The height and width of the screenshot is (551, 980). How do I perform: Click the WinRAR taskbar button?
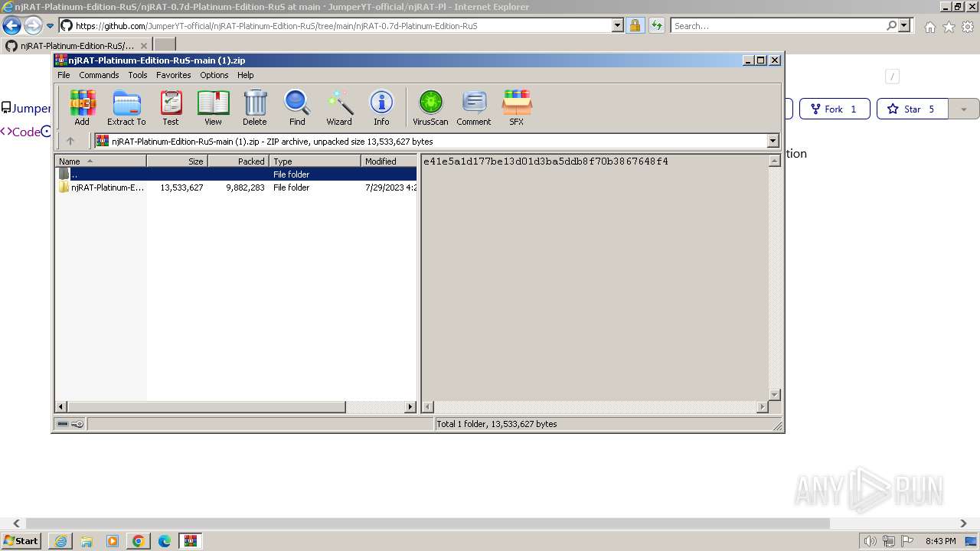pos(191,541)
